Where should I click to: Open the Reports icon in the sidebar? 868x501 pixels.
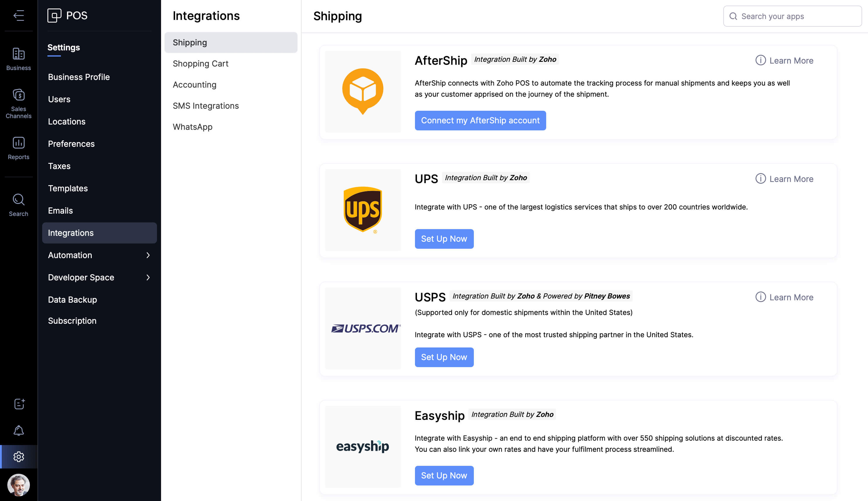coord(18,148)
